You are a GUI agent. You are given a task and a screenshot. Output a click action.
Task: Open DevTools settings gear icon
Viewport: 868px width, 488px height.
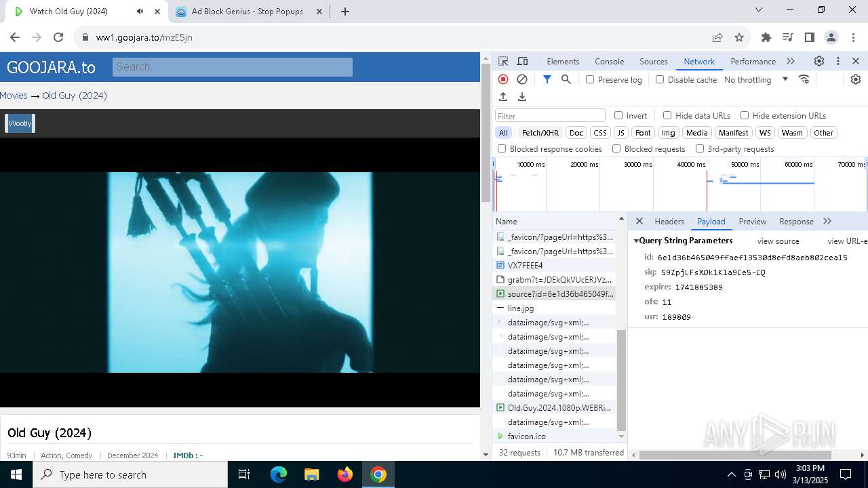coord(819,61)
